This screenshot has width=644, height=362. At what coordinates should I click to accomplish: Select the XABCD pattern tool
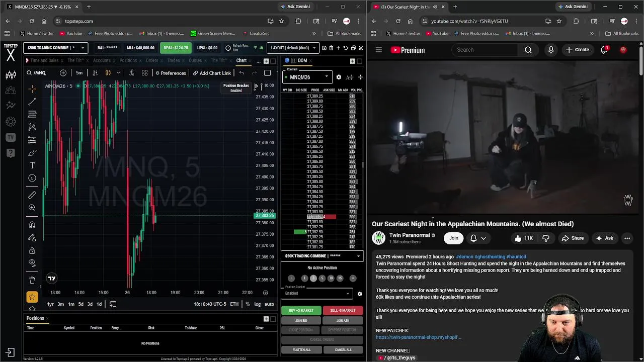pyautogui.click(x=32, y=127)
